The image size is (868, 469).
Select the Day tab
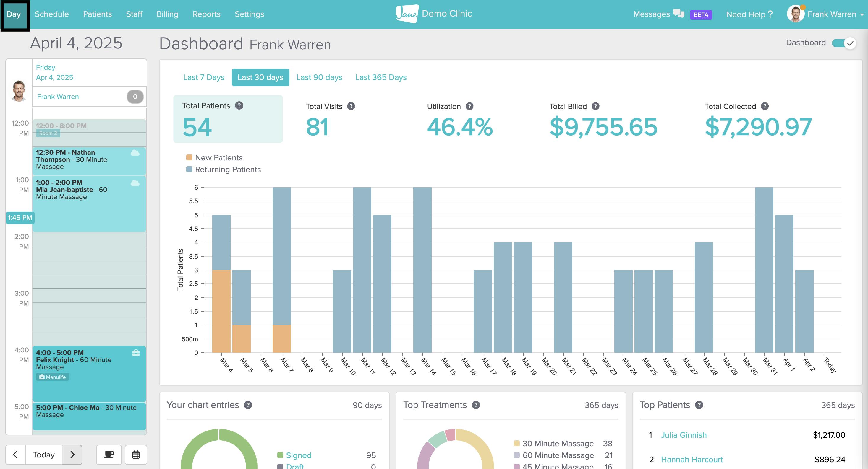coord(14,14)
